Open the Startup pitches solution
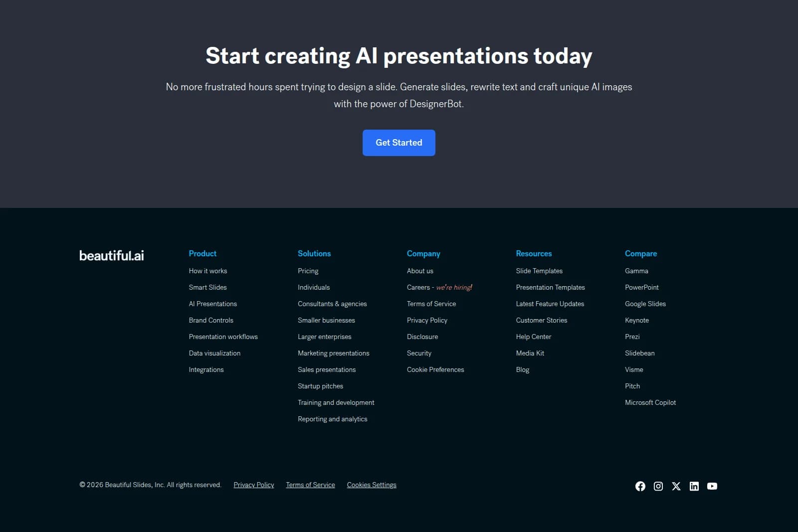 (x=320, y=386)
